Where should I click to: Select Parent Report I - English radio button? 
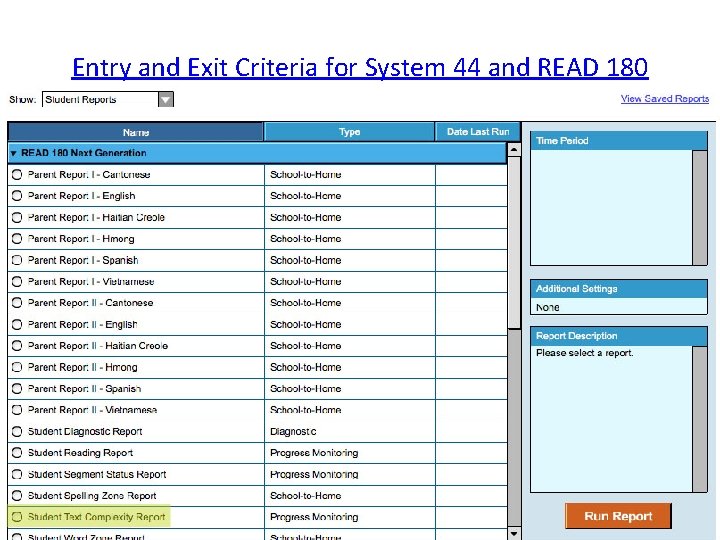pyautogui.click(x=17, y=196)
